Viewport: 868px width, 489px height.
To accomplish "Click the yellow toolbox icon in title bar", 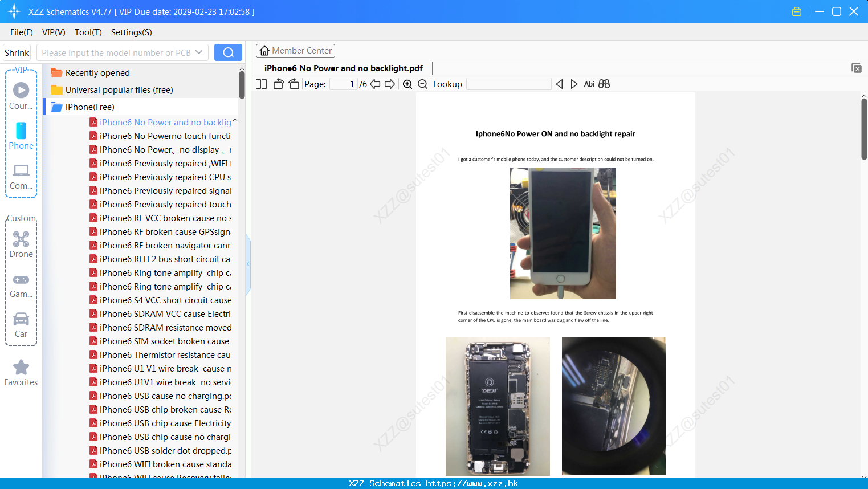I will (x=797, y=11).
